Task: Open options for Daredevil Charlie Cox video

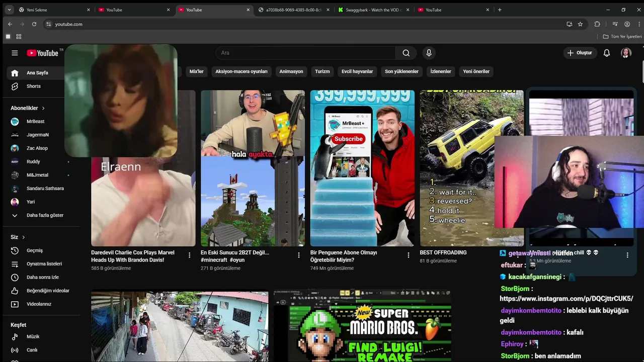Action: [x=189, y=255]
